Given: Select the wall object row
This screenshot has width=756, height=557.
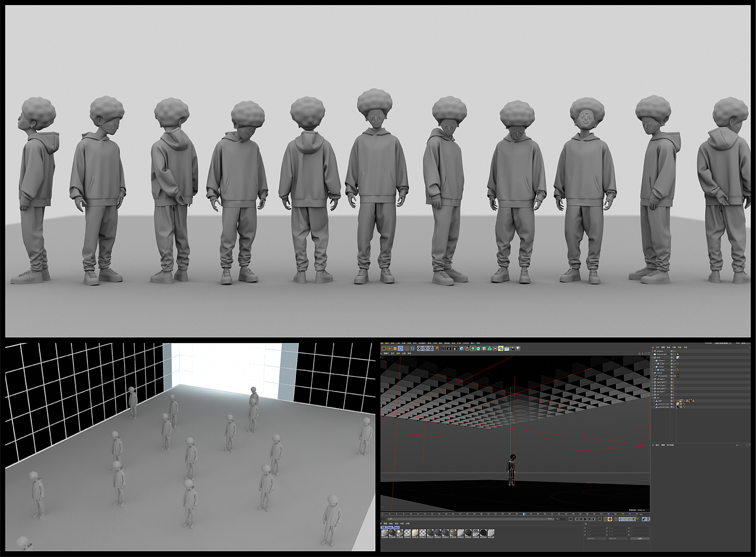Looking at the screenshot, I should pyautogui.click(x=660, y=400).
